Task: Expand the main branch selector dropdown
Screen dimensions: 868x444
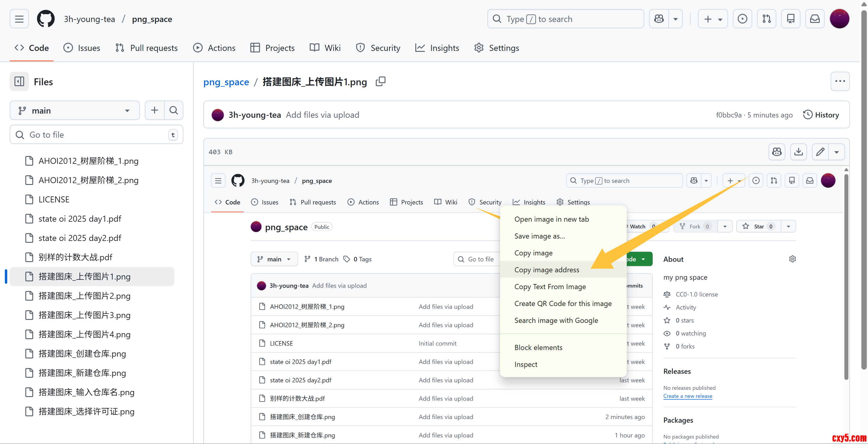Action: point(74,111)
